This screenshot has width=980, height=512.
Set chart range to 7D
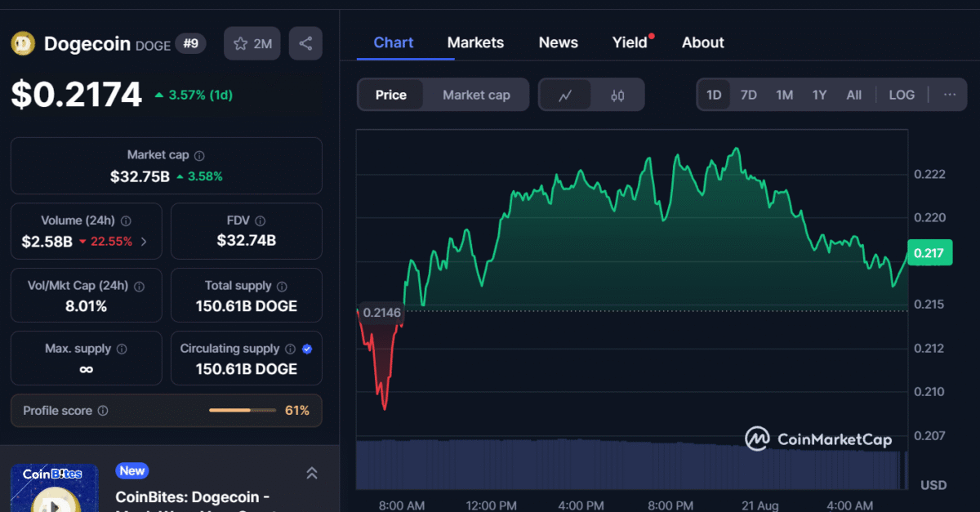point(748,95)
